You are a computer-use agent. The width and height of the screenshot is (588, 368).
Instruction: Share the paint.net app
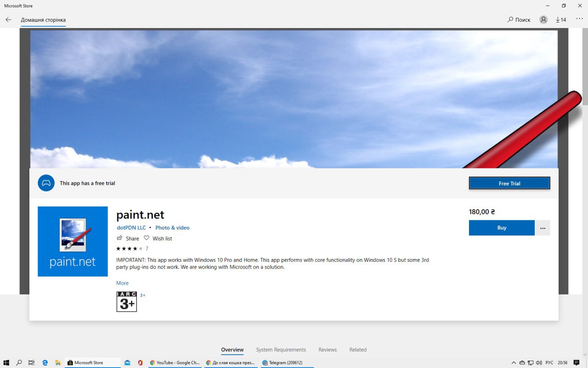click(x=128, y=238)
